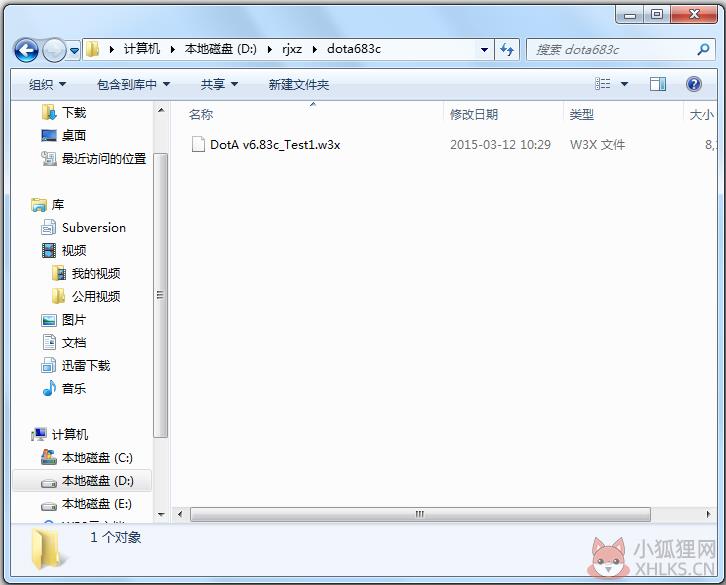Image resolution: width=726 pixels, height=585 pixels.
Task: Open 下载 in the navigation pane
Action: click(x=74, y=113)
